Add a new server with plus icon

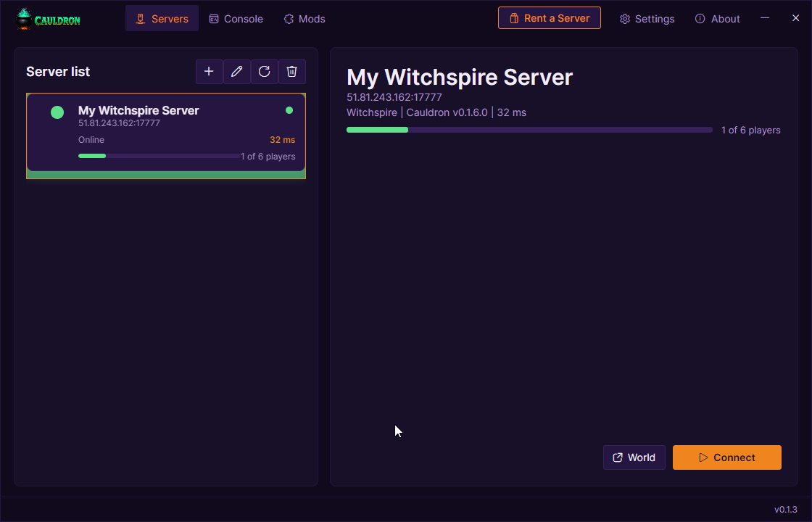coord(210,72)
